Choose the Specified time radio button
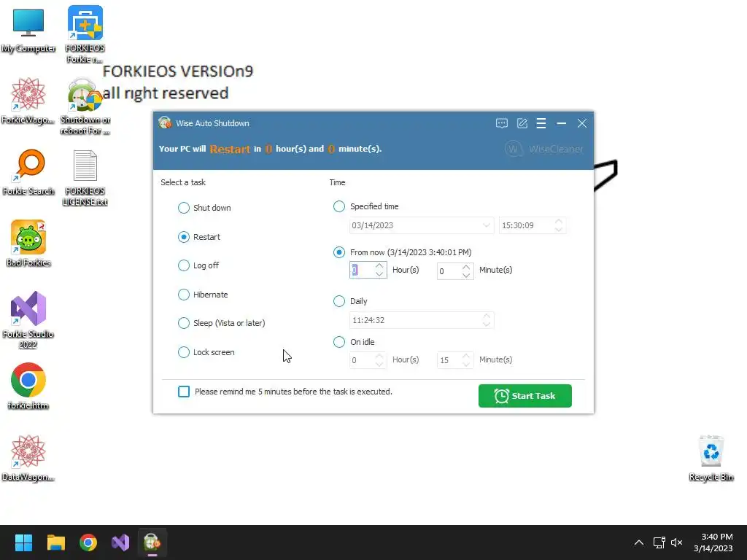Viewport: 747px width, 560px height. pyautogui.click(x=338, y=206)
